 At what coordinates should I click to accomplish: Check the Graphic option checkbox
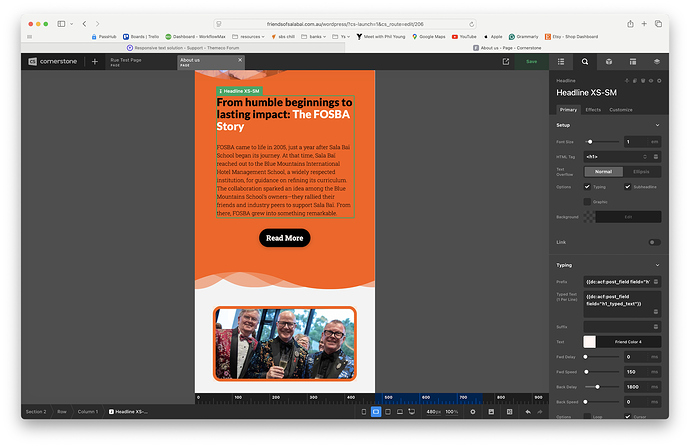click(x=587, y=201)
